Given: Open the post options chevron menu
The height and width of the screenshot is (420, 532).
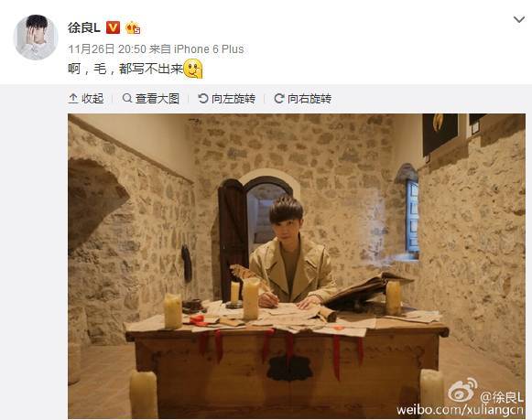Looking at the screenshot, I should (519, 19).
